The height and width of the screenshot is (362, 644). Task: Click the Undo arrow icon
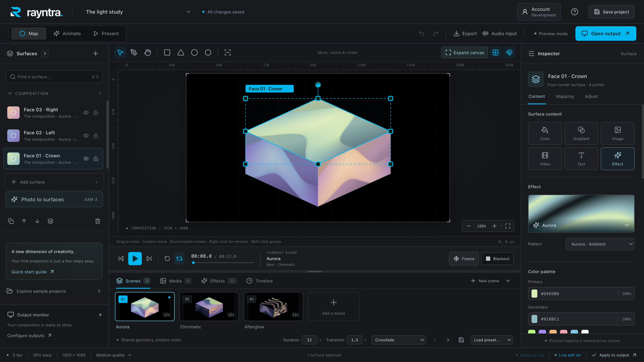click(x=422, y=33)
